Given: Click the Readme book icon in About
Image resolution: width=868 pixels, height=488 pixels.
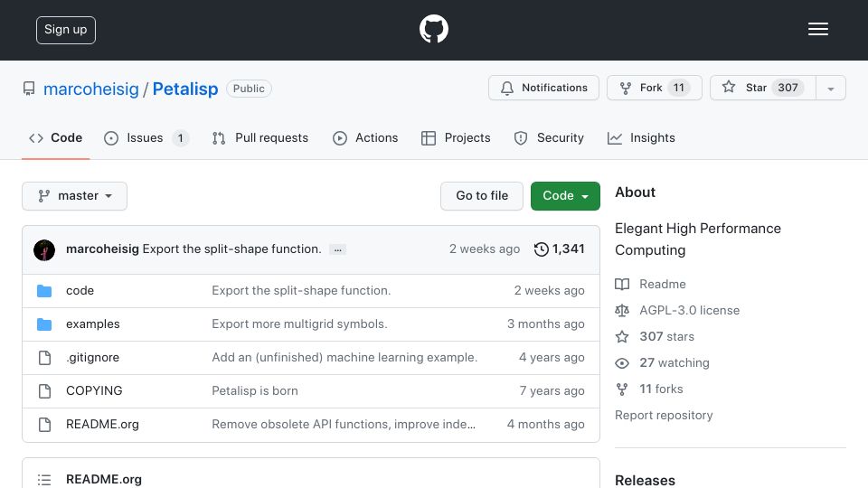Looking at the screenshot, I should pos(622,285).
